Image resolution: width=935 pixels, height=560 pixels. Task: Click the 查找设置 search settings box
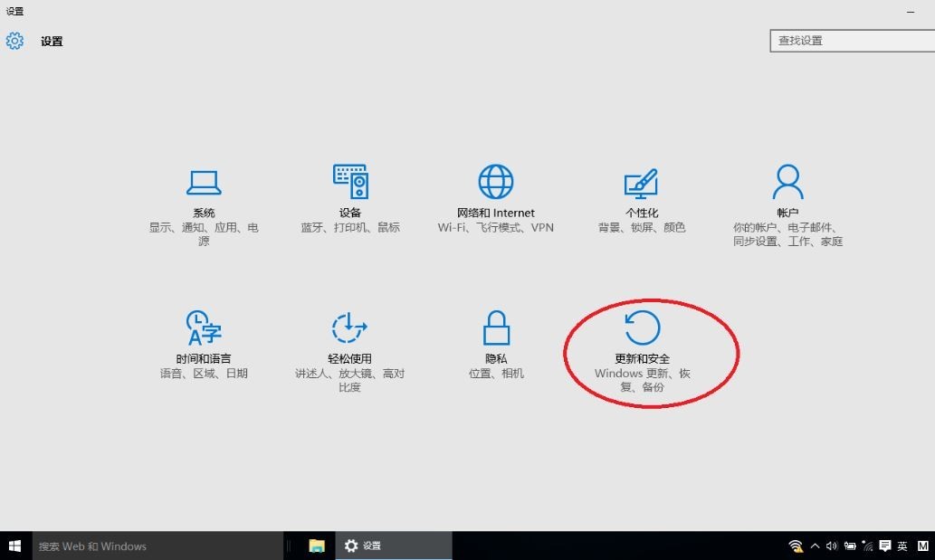pyautogui.click(x=851, y=41)
